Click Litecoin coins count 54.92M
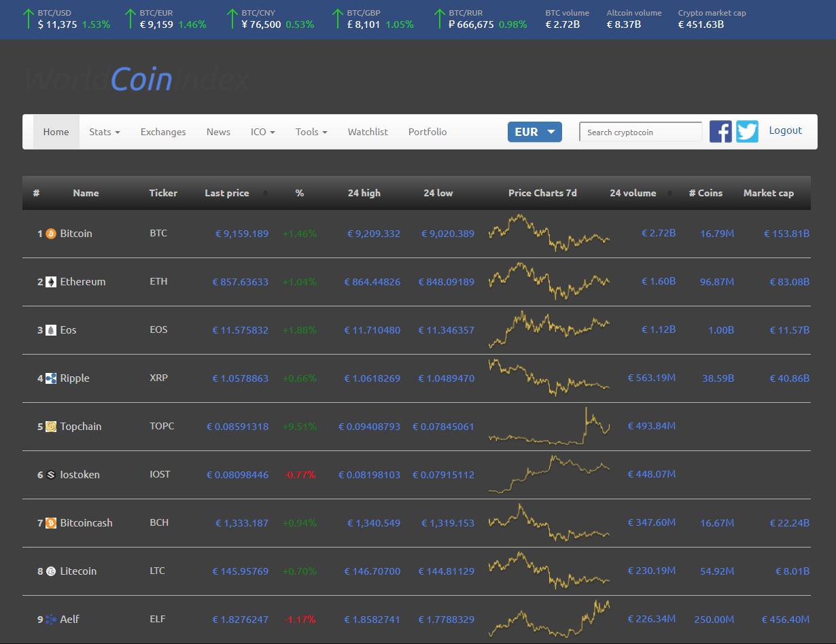 click(717, 571)
